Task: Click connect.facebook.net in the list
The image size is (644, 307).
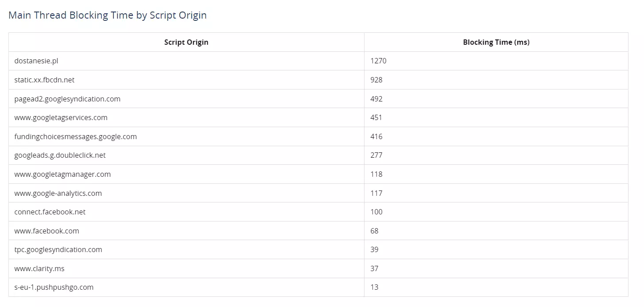Action: click(x=50, y=212)
